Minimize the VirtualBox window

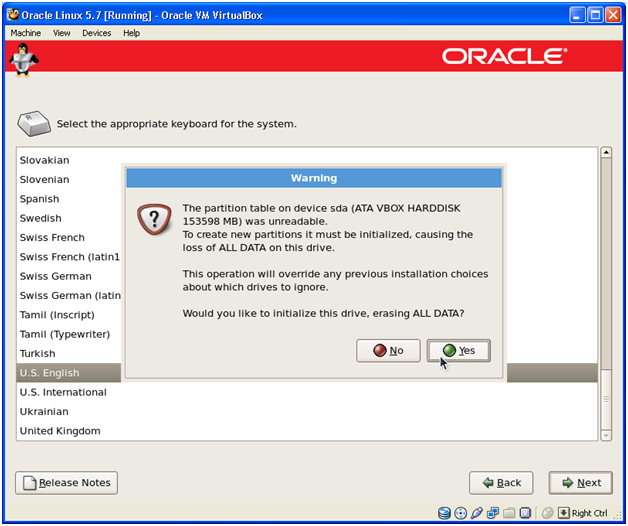577,15
